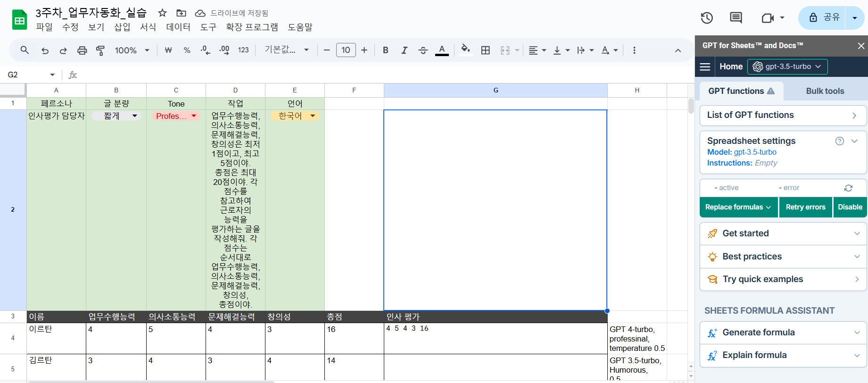Decrease decimal places
Image resolution: width=868 pixels, height=383 pixels.
coord(206,50)
